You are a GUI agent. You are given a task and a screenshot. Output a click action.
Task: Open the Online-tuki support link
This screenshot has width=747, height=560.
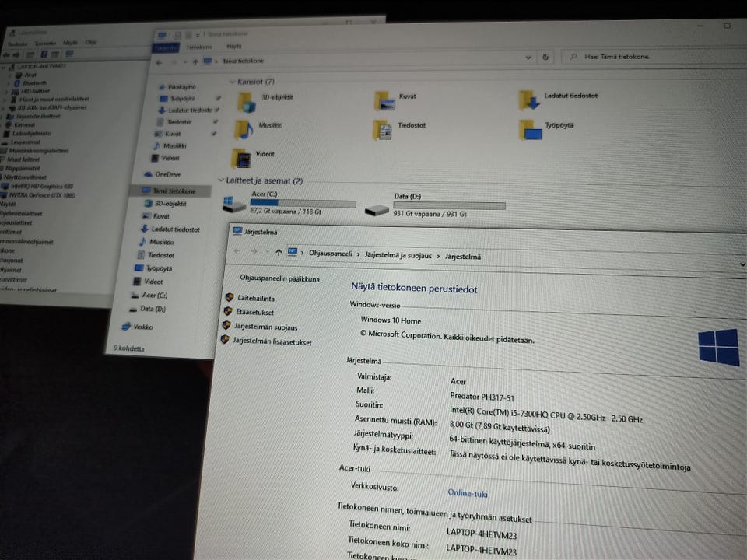(468, 493)
